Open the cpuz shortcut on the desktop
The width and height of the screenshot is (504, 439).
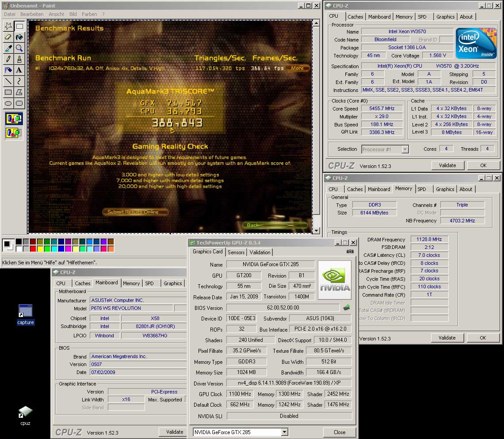(25, 415)
